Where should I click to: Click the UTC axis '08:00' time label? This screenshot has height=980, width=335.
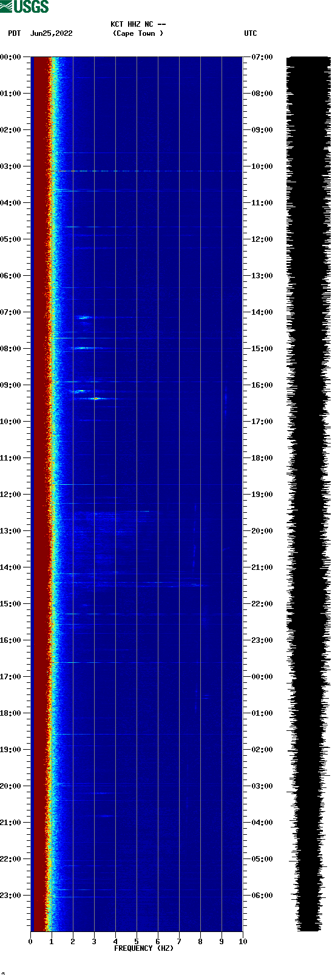(x=262, y=94)
